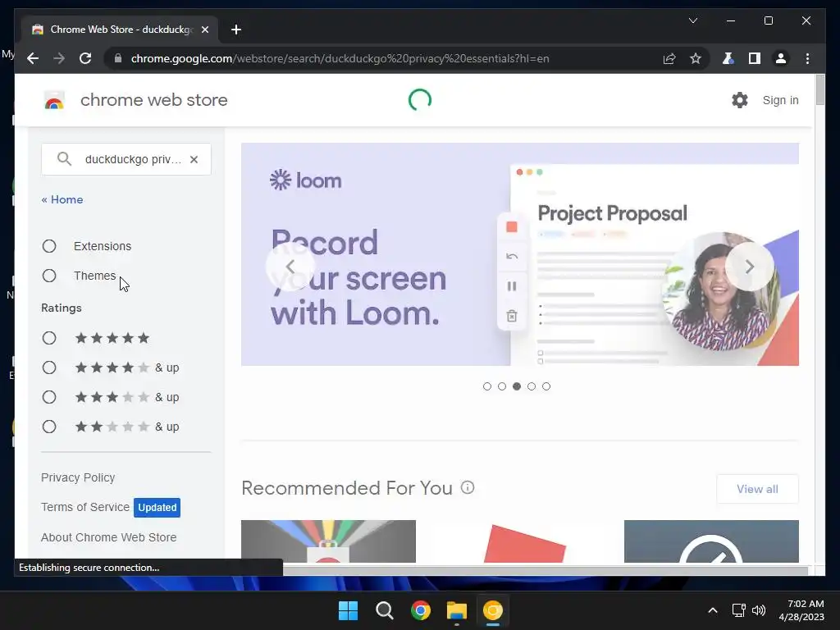Open the Loom promotional banner
The height and width of the screenshot is (630, 840).
click(519, 254)
